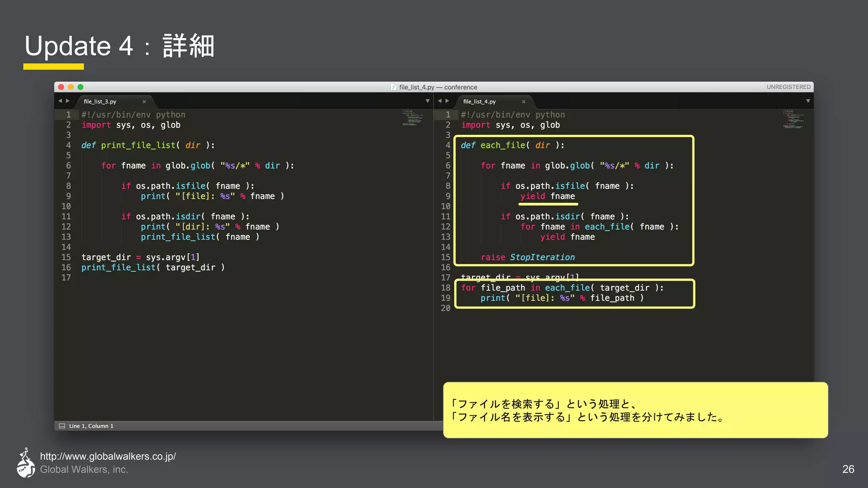This screenshot has width=868, height=488.
Task: Click the red close window button
Action: [x=61, y=87]
